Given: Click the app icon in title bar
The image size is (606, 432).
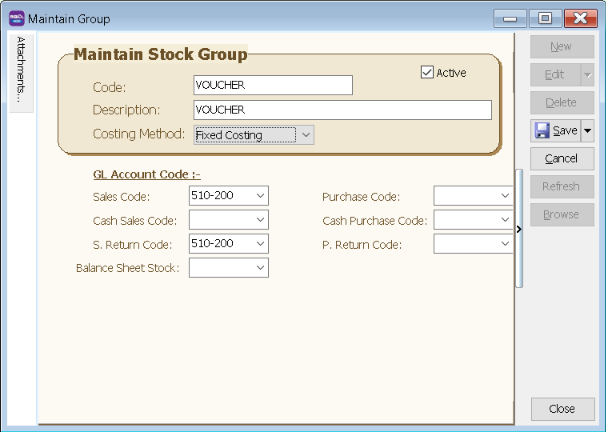Looking at the screenshot, I should tap(17, 18).
